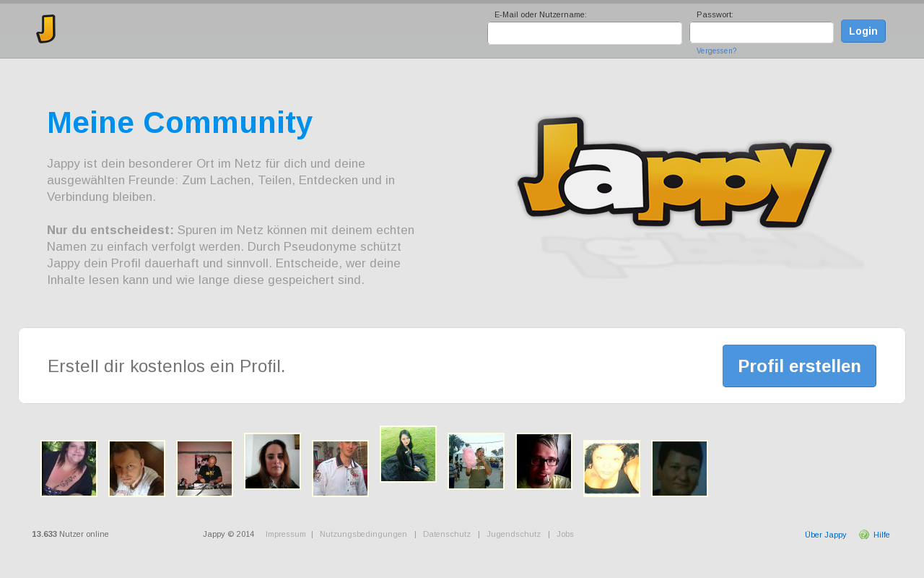Screen dimensions: 924x578
Task: Open profile photo of woman on green grass
Action: click(x=408, y=454)
